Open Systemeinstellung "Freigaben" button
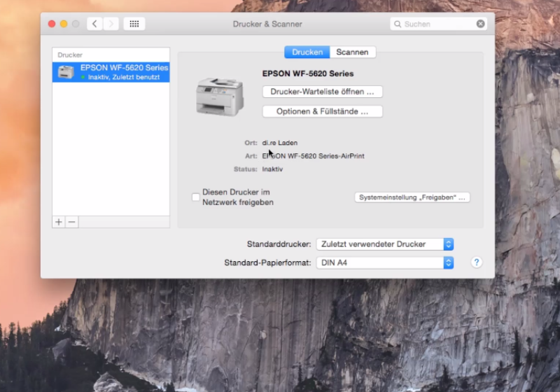560x392 pixels. pyautogui.click(x=412, y=197)
